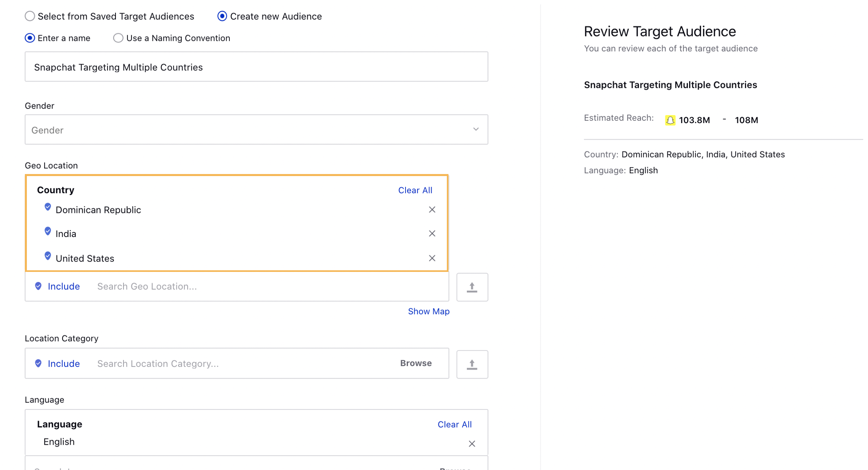Click shield icon in Location Category search
The width and height of the screenshot is (868, 470).
(38, 363)
